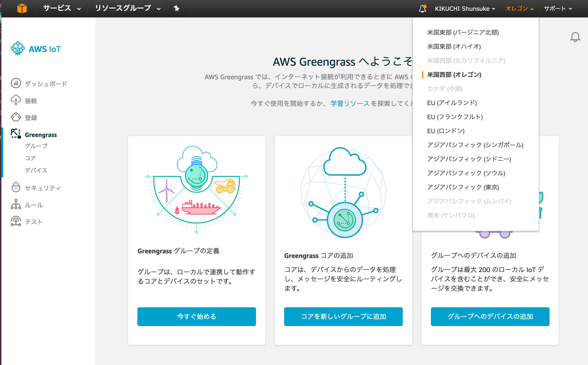588x365 pixels.
Task: Open the デバイス sub-item under Greengrass
Action: click(x=36, y=170)
